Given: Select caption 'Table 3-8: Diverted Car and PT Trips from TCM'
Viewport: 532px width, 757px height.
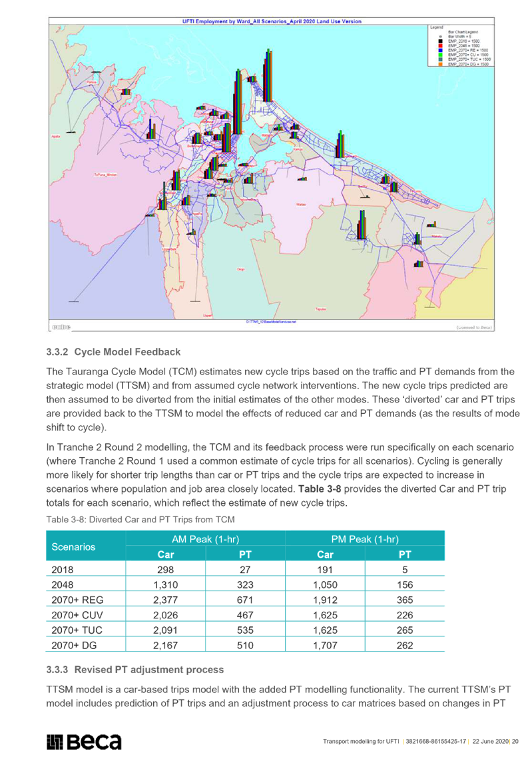Looking at the screenshot, I should pyautogui.click(x=140, y=520).
